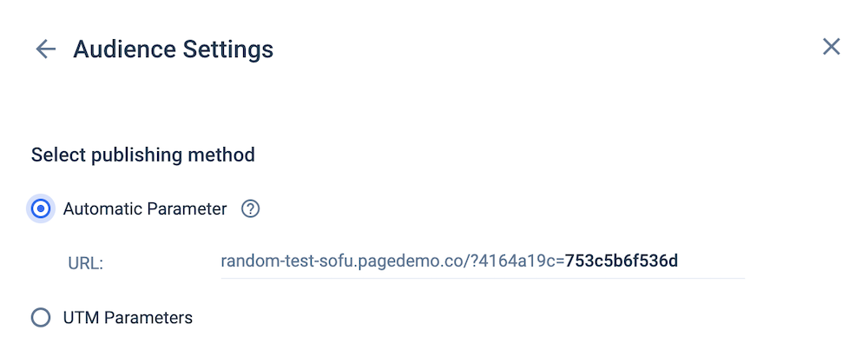The width and height of the screenshot is (868, 357).
Task: Click the Audience Settings title
Action: point(173,49)
